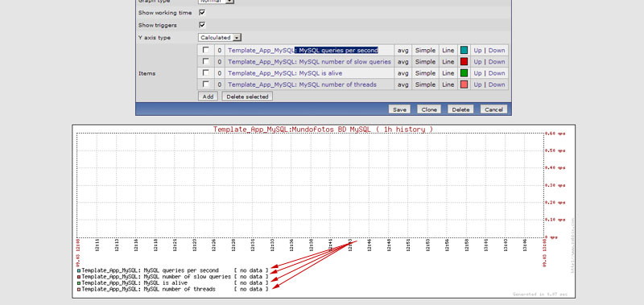This screenshot has height=305, width=644.
Task: Click the avg cell in number of threads row
Action: tap(403, 84)
